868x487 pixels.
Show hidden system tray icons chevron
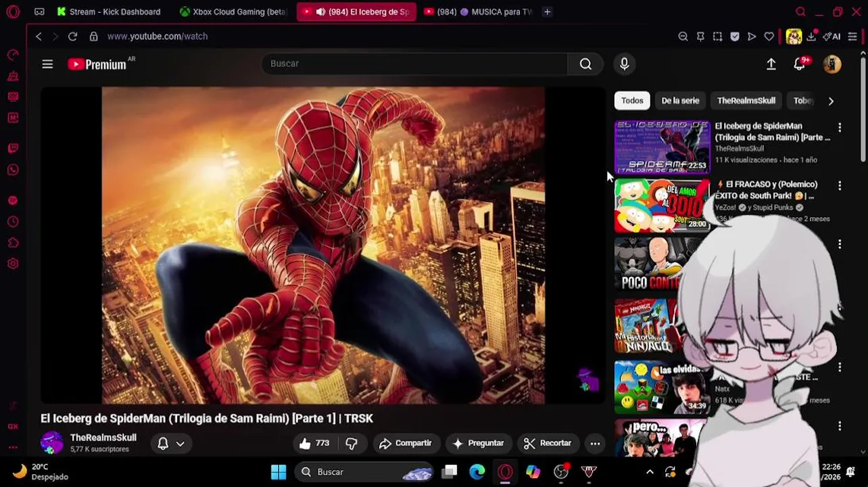click(650, 471)
